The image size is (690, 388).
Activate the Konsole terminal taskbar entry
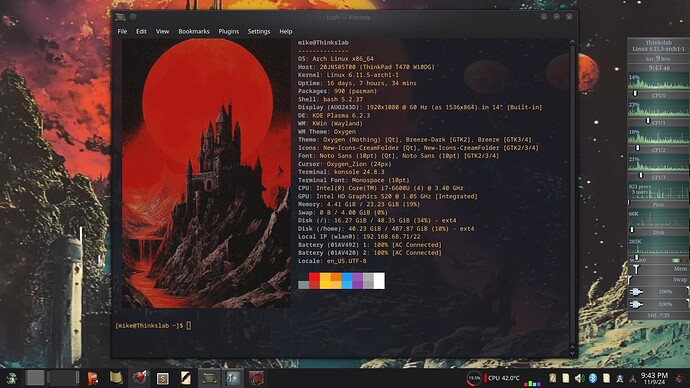click(209, 378)
